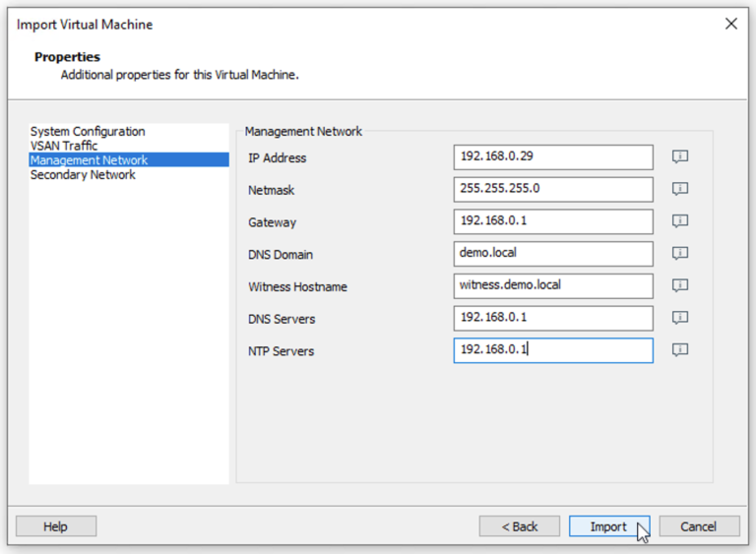The image size is (756, 554).
Task: Edit the Witness Hostname field
Action: pyautogui.click(x=553, y=286)
